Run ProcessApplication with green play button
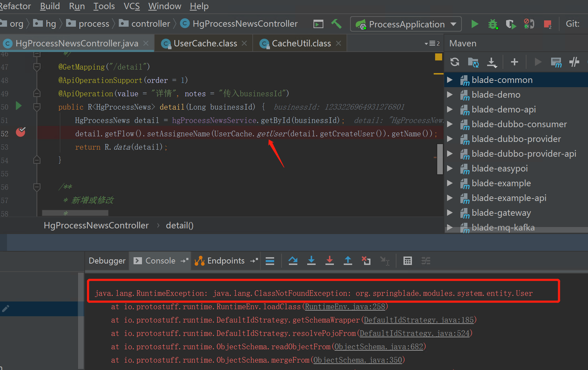This screenshot has height=370, width=588. pos(474,24)
